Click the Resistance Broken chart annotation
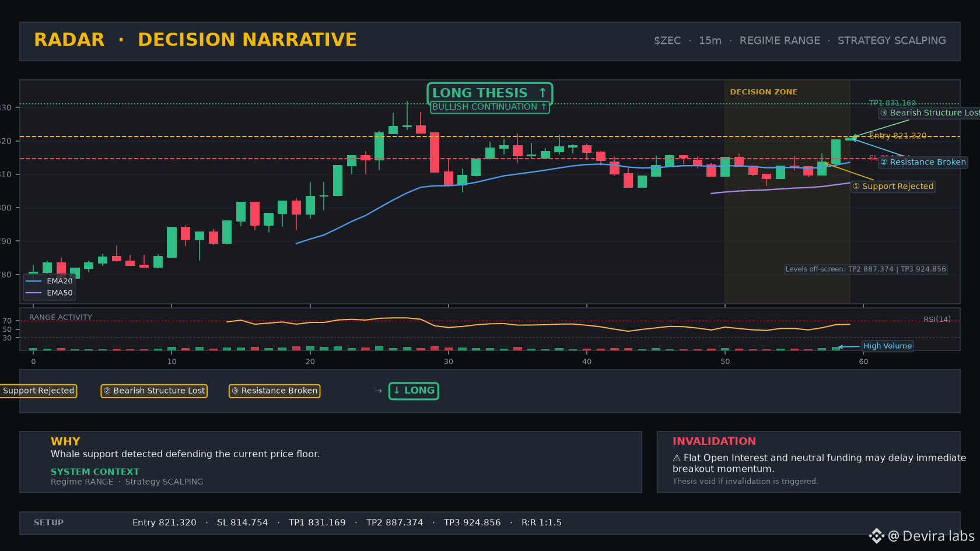This screenshot has width=980, height=551. tap(923, 162)
